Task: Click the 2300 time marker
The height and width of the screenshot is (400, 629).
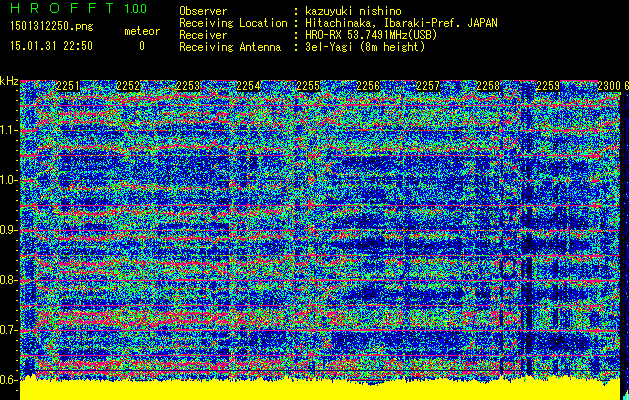Action: (x=608, y=87)
